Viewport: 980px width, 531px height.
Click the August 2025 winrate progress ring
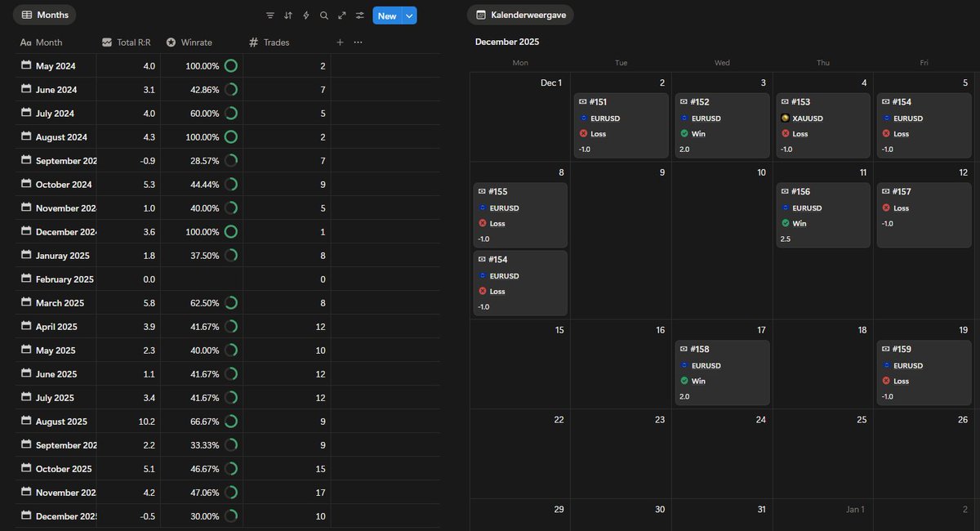point(230,422)
